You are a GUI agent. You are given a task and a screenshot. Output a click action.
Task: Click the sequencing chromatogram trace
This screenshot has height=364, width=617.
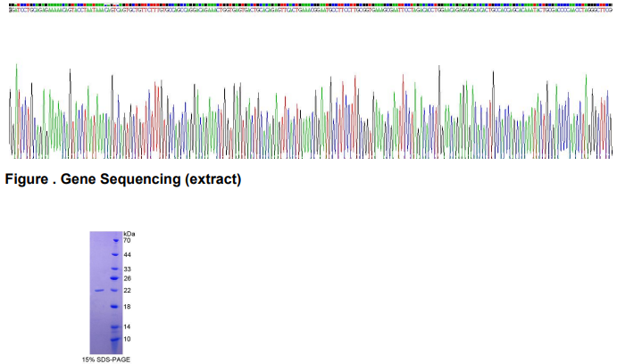point(311,112)
